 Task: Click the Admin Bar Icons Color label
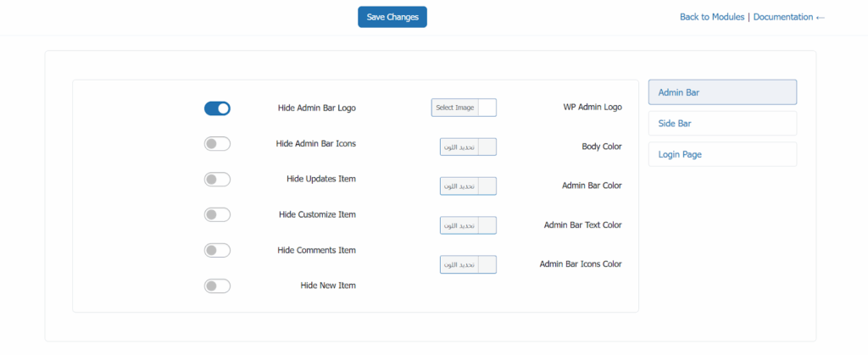[x=581, y=264]
